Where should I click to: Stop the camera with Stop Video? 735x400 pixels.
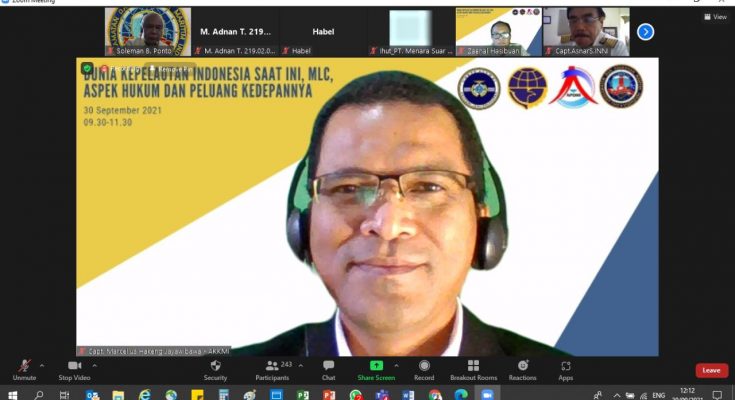tap(74, 370)
